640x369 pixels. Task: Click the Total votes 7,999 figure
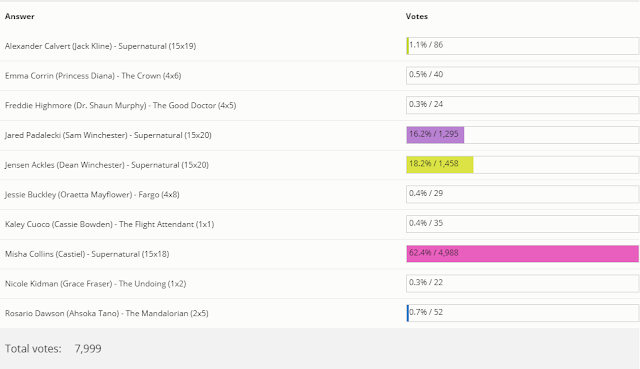click(x=88, y=349)
